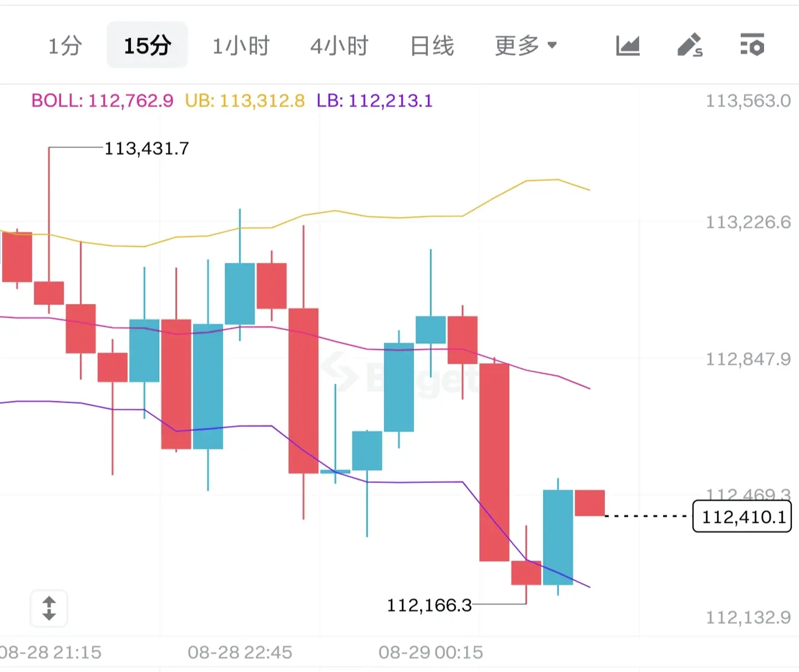Choose the 4小时 timeframe

pos(339,45)
